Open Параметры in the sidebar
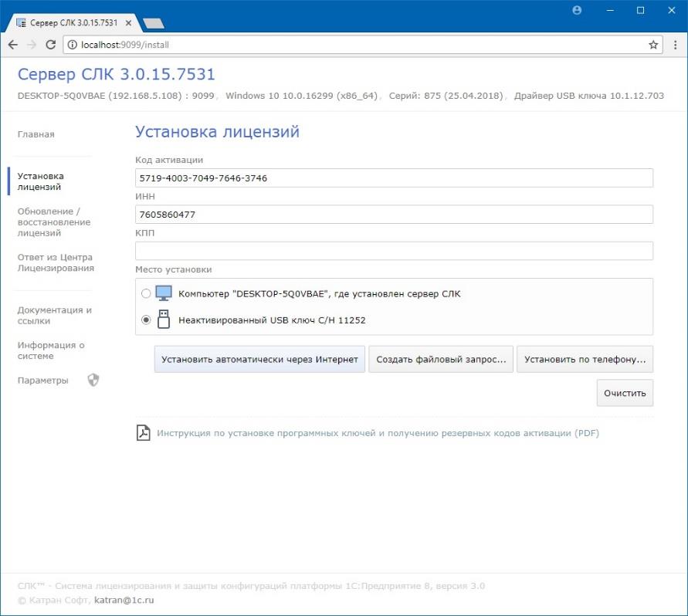The image size is (688, 616). (43, 380)
